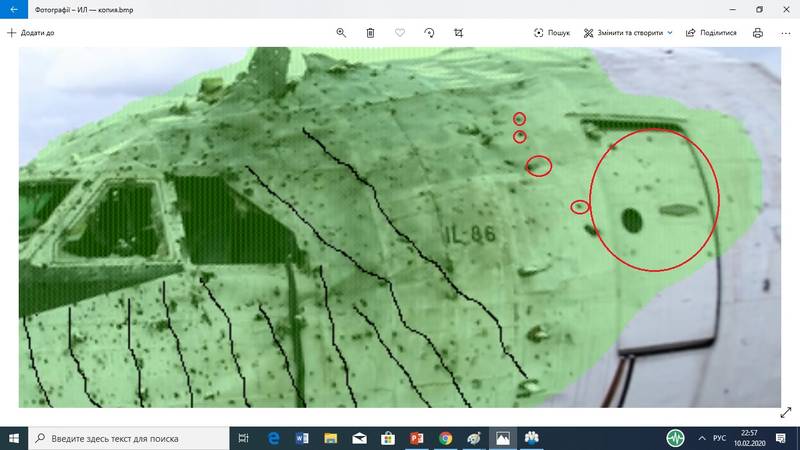Restore down the Photos window
This screenshot has height=450, width=800.
(759, 9)
